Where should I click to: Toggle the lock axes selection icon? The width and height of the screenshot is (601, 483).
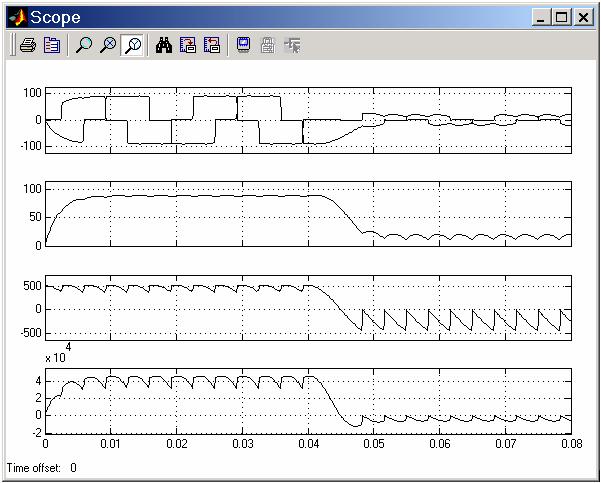[267, 45]
